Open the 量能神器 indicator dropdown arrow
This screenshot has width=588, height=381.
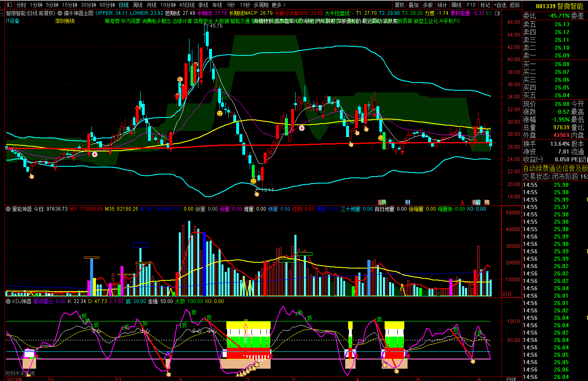pyautogui.click(x=8, y=209)
